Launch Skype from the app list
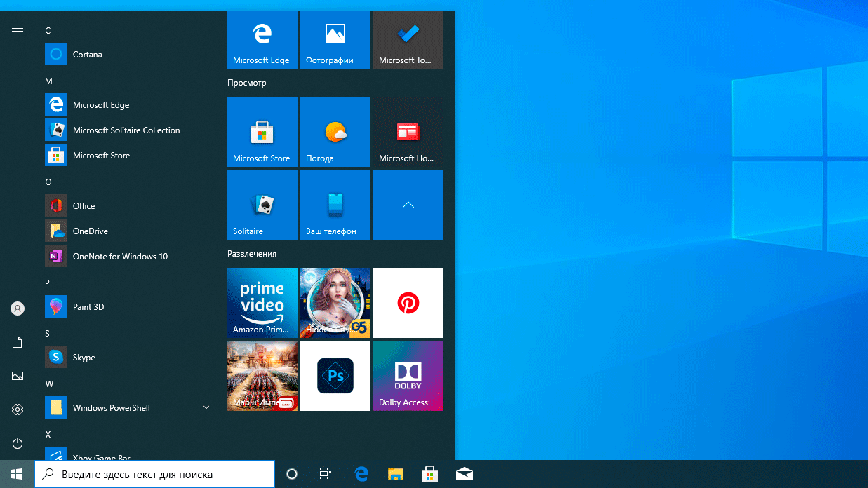The image size is (868, 488). [84, 358]
